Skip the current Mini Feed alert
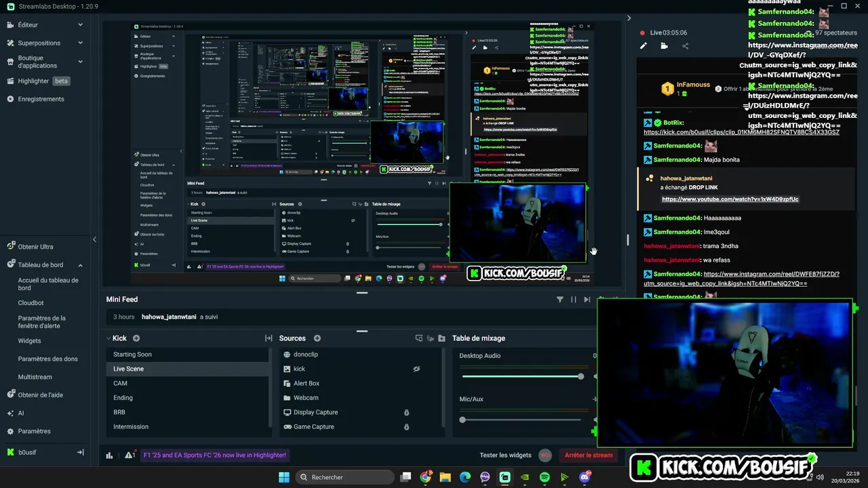This screenshot has height=488, width=868. click(x=587, y=300)
